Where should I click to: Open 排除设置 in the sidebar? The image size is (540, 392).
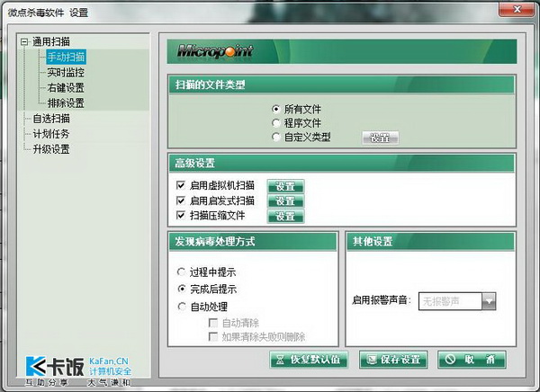pos(65,103)
